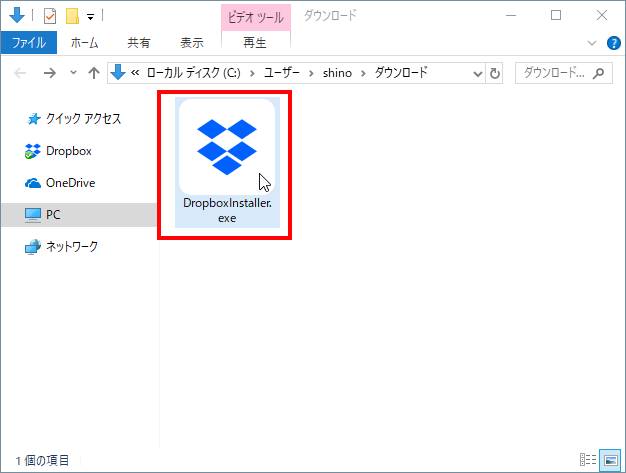This screenshot has height=473, width=626.
Task: Open the Customize Quick Access Toolbar dropdown
Action: (x=91, y=17)
